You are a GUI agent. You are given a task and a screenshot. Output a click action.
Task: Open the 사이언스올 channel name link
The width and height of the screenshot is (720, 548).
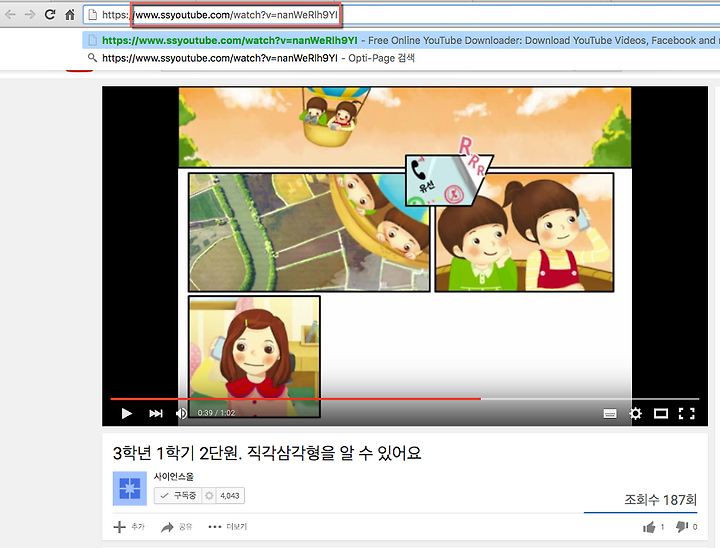pyautogui.click(x=174, y=477)
